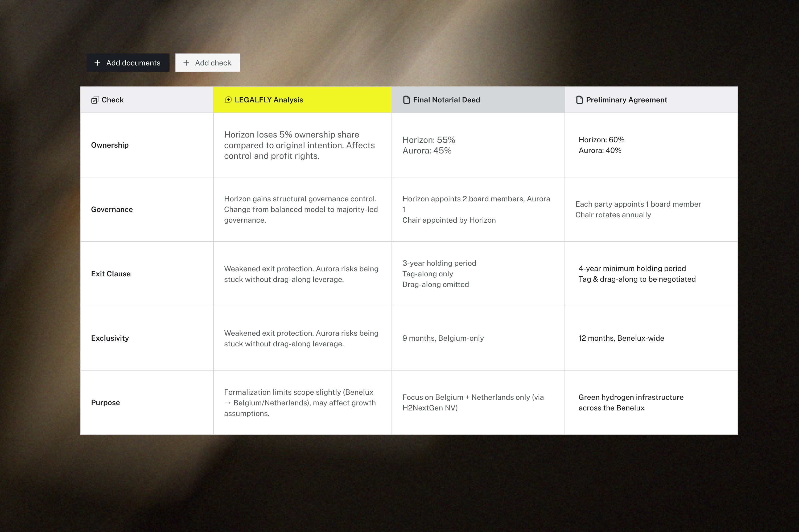799x532 pixels.
Task: Click the 12 months, Benelux-wide cell
Action: 621,338
